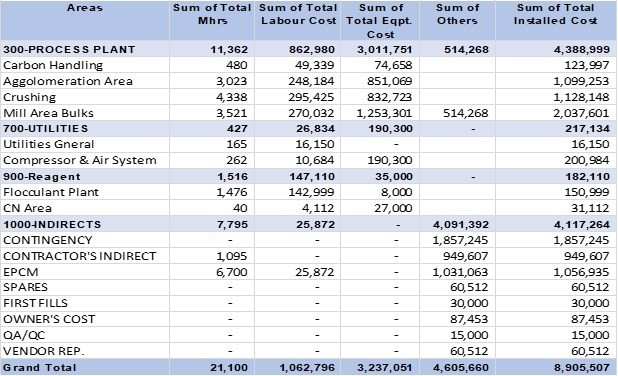
Task: Select the 700-UTILITIES row label
Action: pyautogui.click(x=46, y=129)
